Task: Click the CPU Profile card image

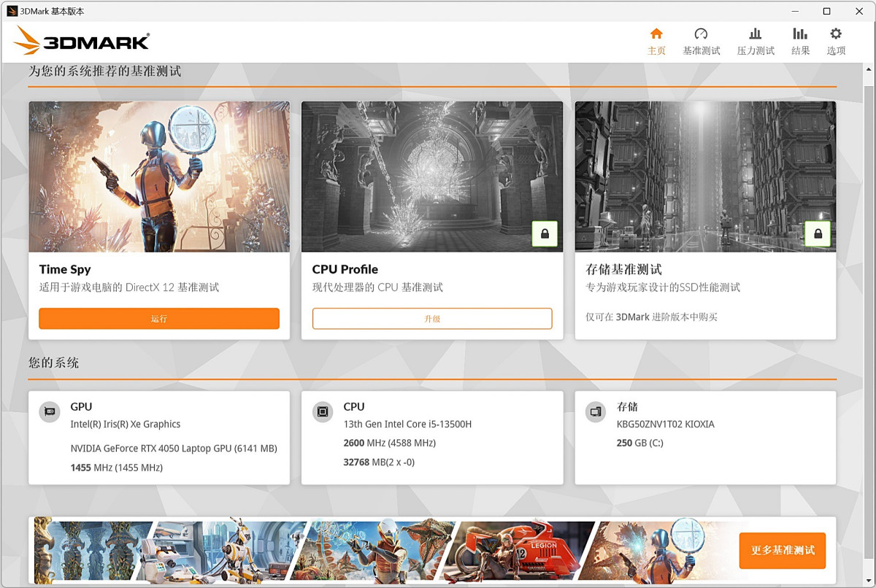Action: [x=431, y=177]
